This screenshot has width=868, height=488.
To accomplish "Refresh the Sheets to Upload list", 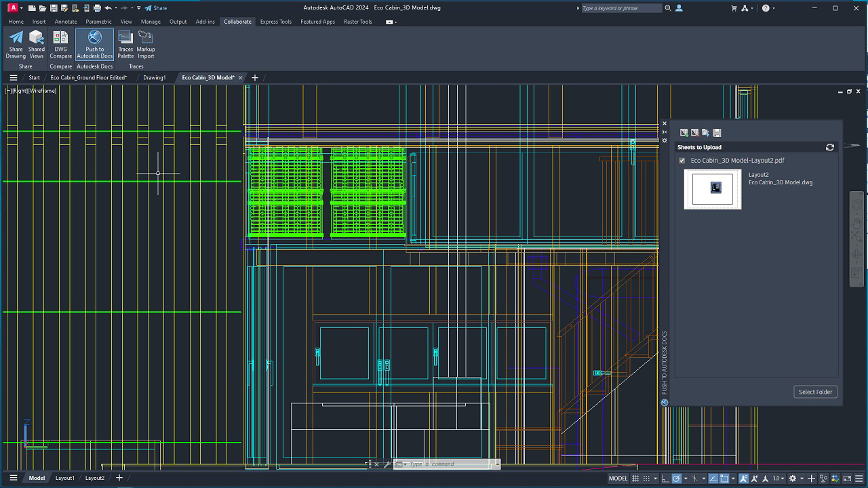I will click(830, 147).
